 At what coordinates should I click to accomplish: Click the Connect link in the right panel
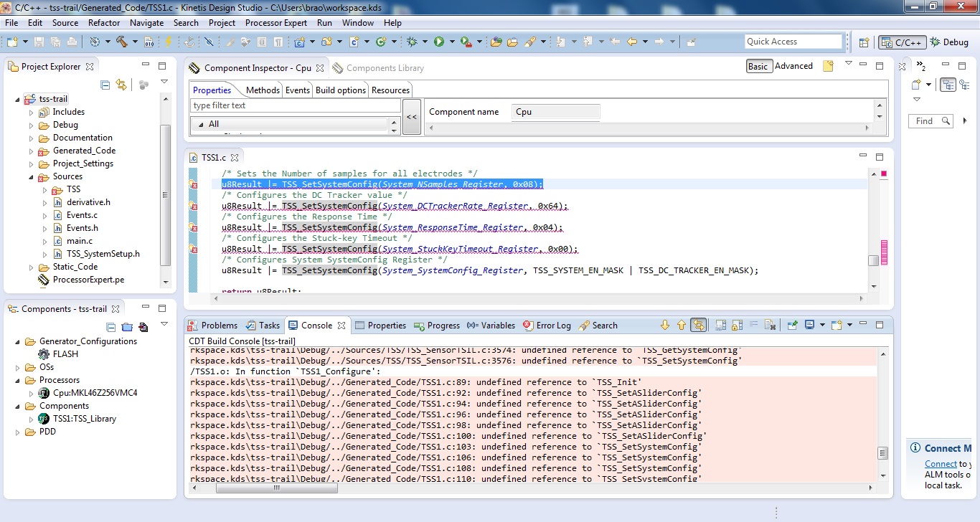[939, 463]
